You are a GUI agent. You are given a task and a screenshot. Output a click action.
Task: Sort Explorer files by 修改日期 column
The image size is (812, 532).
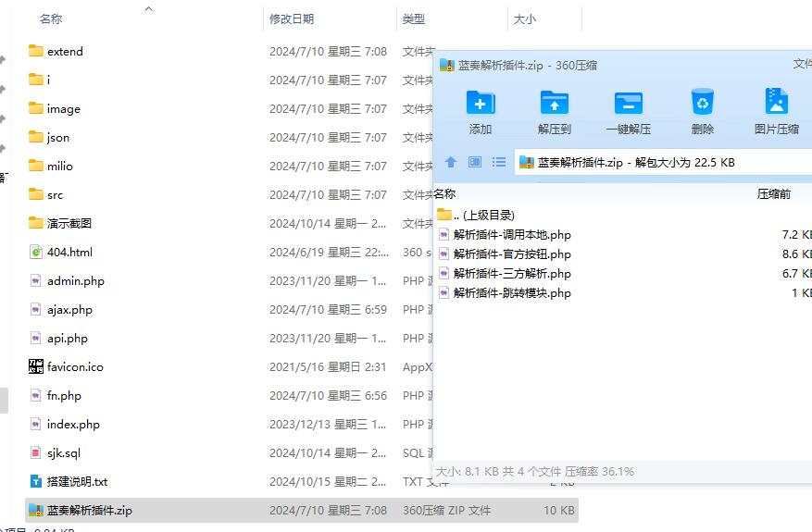292,19
